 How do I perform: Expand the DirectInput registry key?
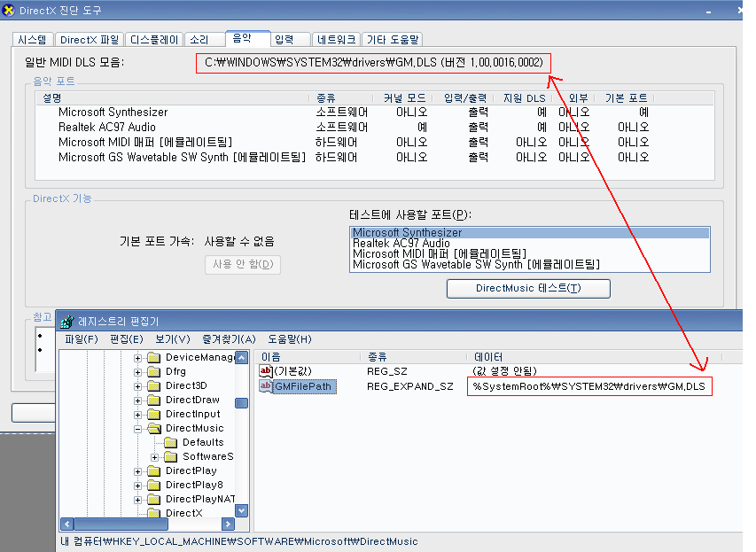coord(138,415)
